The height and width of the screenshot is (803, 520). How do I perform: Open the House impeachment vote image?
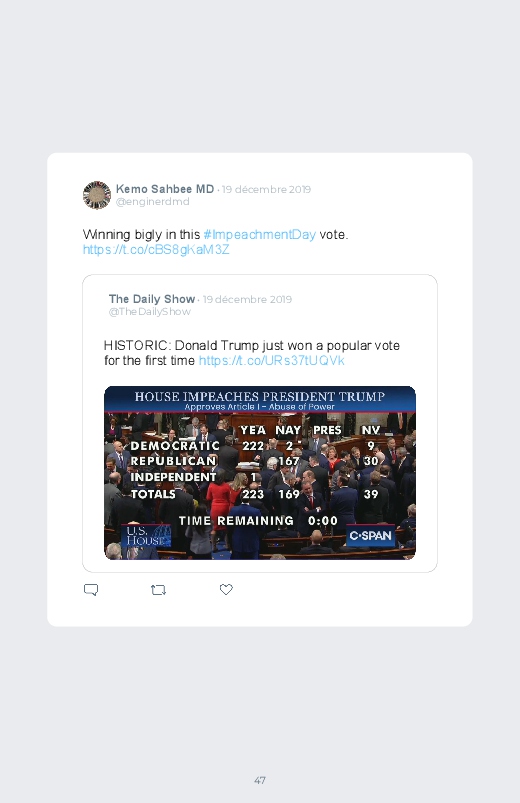coord(260,473)
